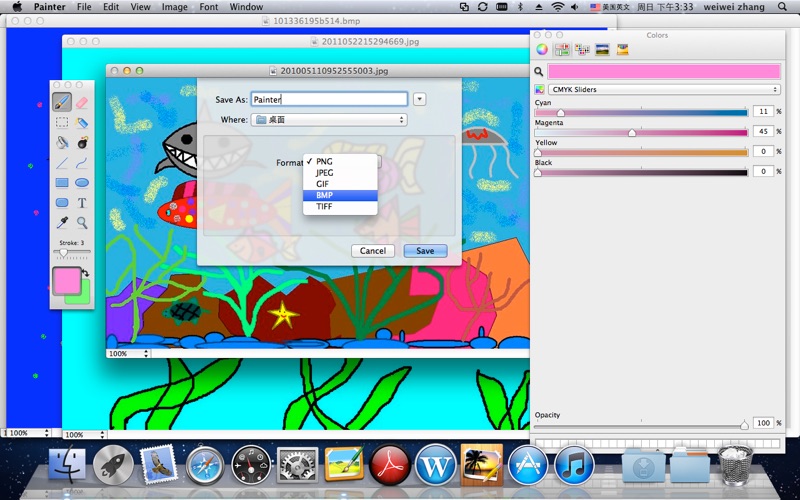Open crayons picker in Colors panel

click(x=622, y=49)
